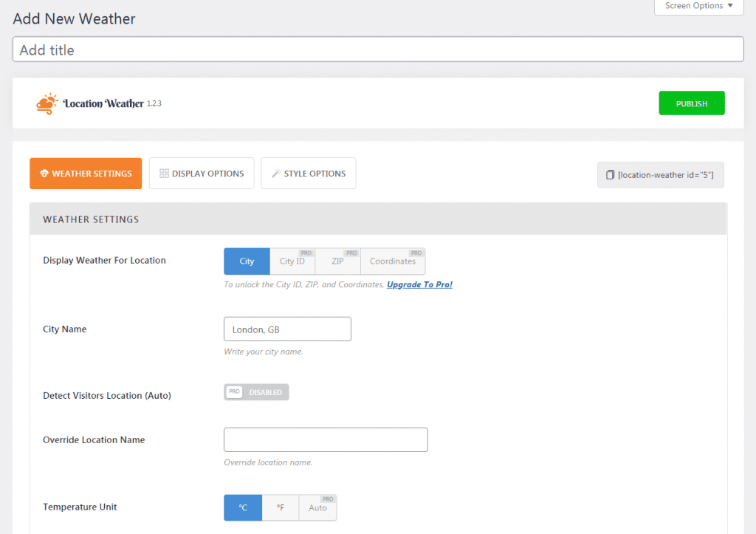Image resolution: width=756 pixels, height=534 pixels.
Task: Switch to the Style Options tab
Action: (309, 173)
